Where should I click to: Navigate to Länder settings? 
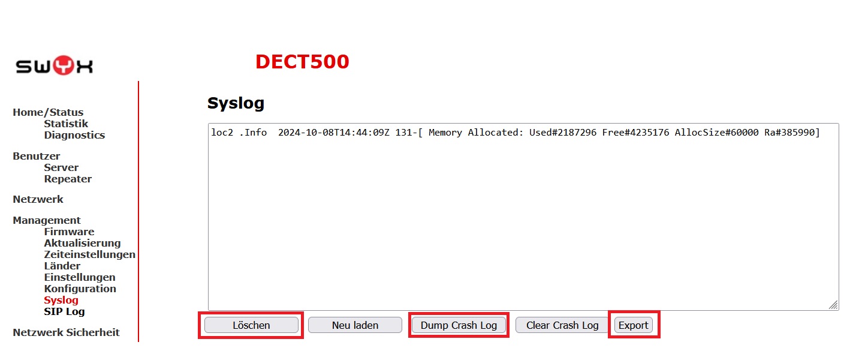tap(62, 266)
